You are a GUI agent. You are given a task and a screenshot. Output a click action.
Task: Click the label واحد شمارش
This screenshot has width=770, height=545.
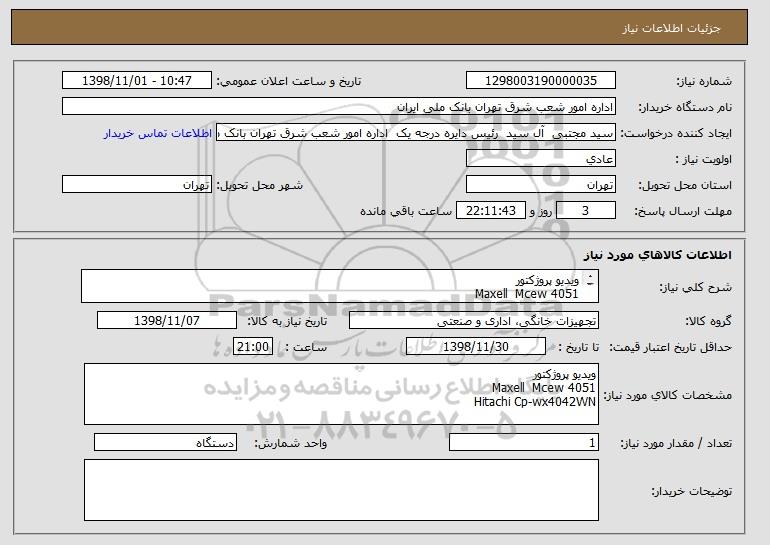(290, 443)
